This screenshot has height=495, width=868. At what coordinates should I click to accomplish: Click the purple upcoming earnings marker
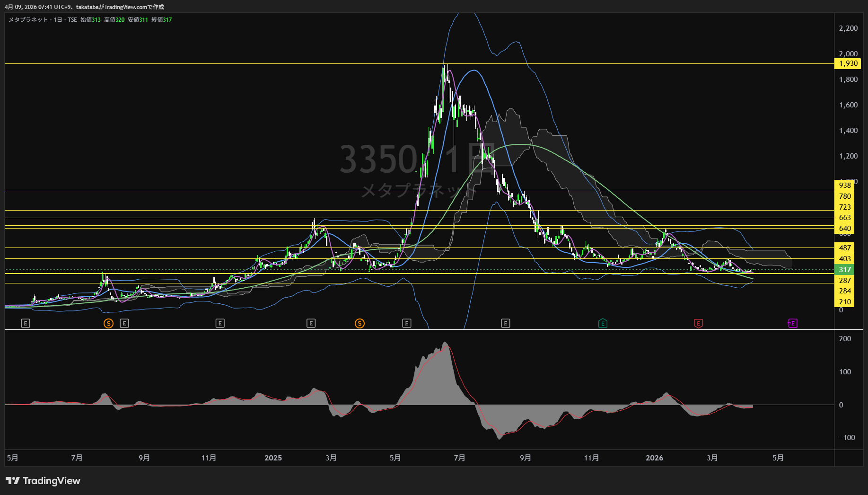click(792, 324)
